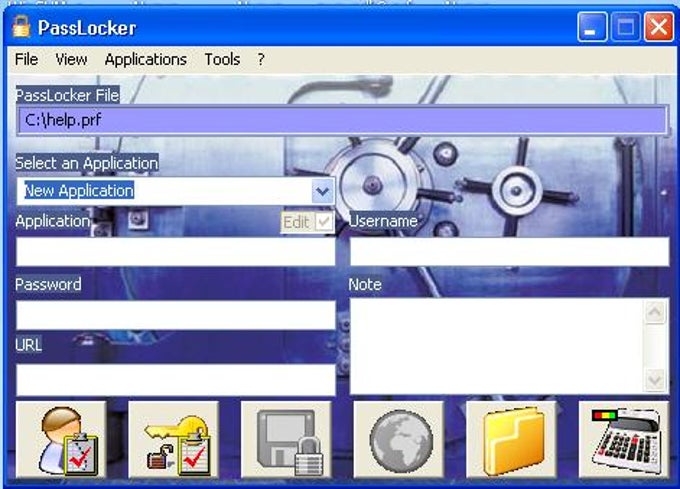Minimize the PassLocker window
The image size is (680, 489).
pos(592,27)
